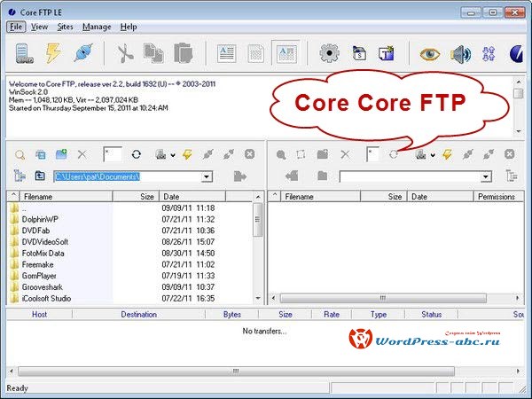Toggle the eye view icon
The image size is (532, 399).
429,54
